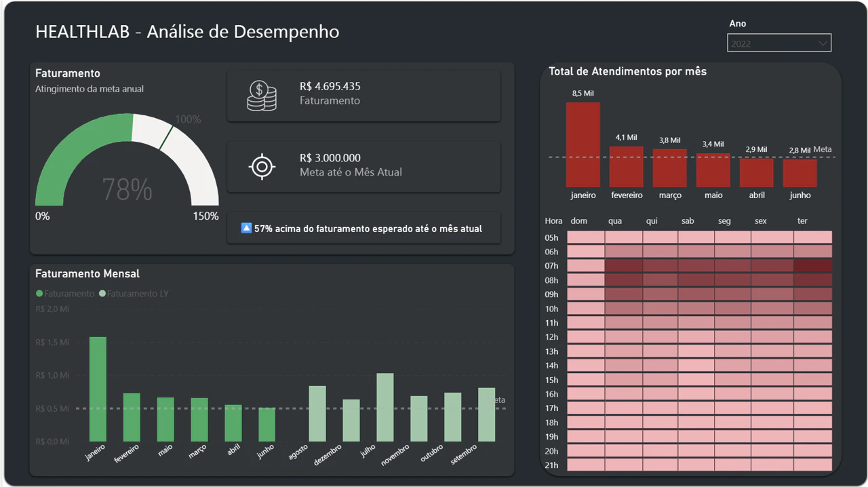This screenshot has height=487, width=868.
Task: Click the heatmap cell for seg at 09h
Action: (732, 294)
